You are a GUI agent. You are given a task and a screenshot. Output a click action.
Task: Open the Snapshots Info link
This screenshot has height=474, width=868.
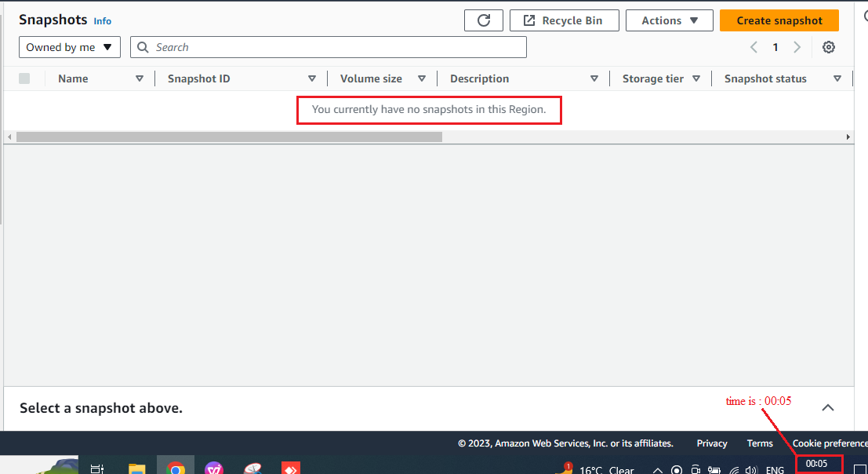[103, 21]
